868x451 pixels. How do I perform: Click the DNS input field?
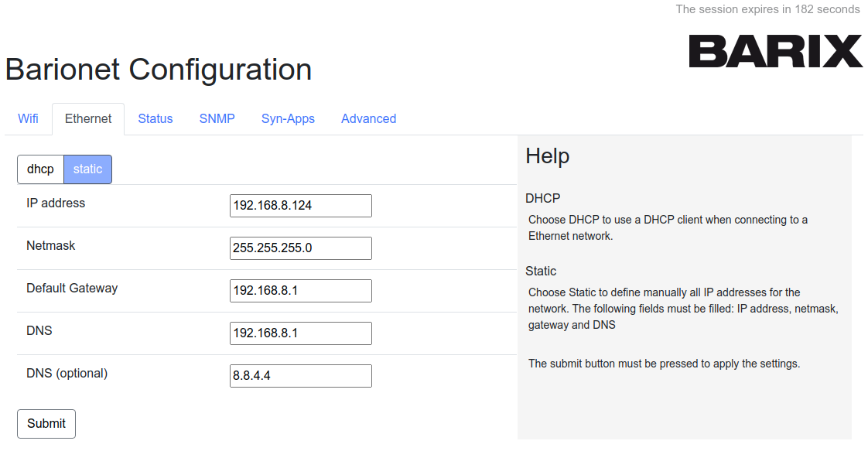point(300,333)
